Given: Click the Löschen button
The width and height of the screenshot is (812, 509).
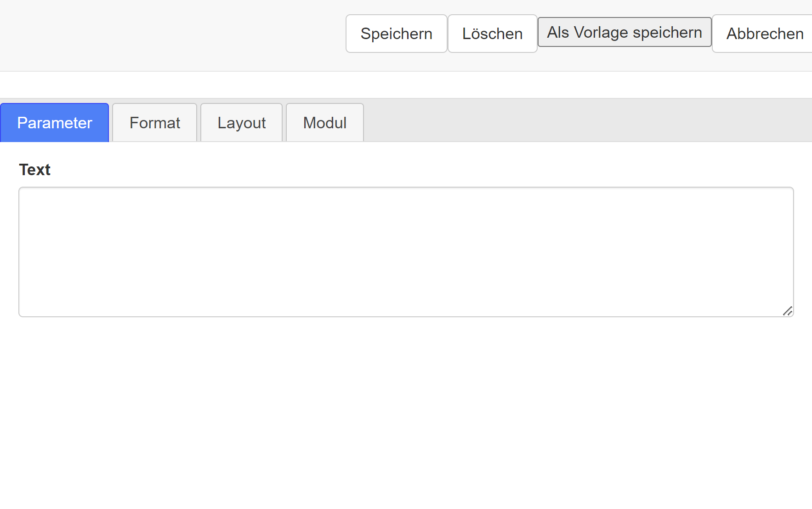Looking at the screenshot, I should [492, 34].
